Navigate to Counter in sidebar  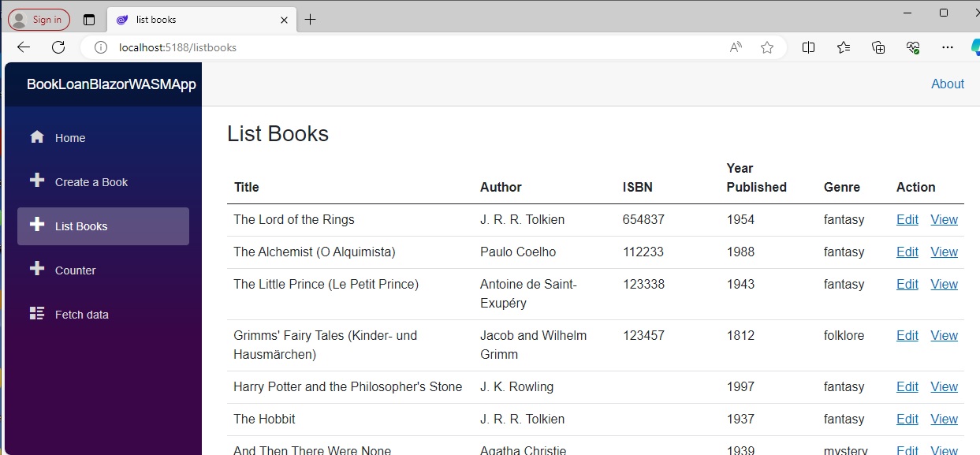[x=75, y=270]
